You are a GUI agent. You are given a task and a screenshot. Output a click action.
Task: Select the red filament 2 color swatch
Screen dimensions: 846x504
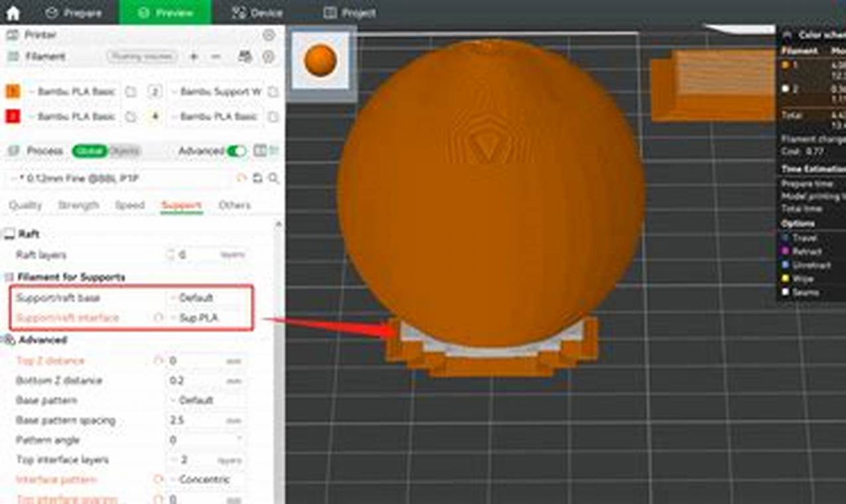(x=12, y=117)
